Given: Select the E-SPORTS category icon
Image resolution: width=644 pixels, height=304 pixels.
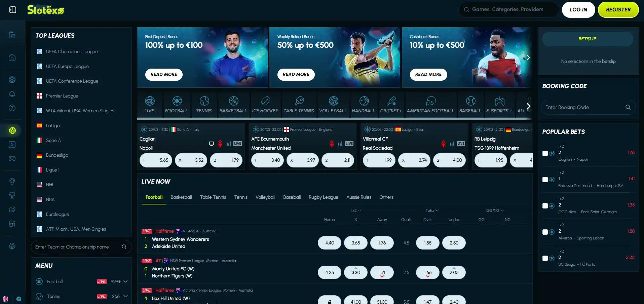Looking at the screenshot, I should click(x=499, y=101).
